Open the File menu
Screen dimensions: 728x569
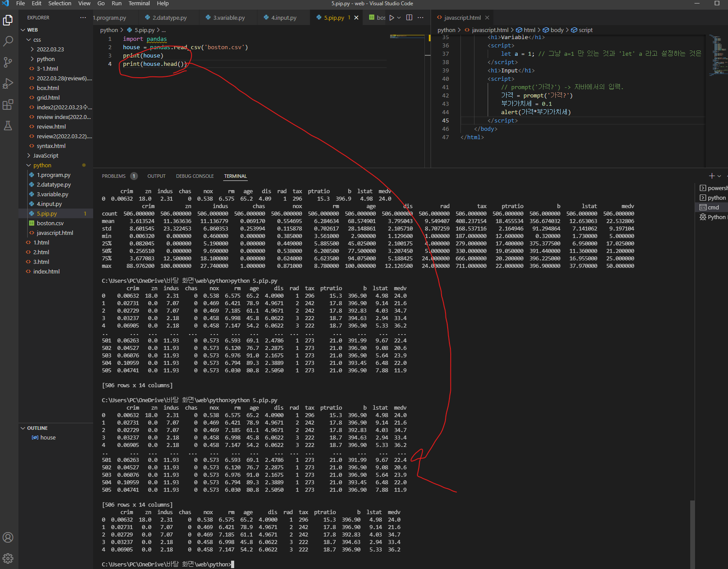click(x=21, y=4)
